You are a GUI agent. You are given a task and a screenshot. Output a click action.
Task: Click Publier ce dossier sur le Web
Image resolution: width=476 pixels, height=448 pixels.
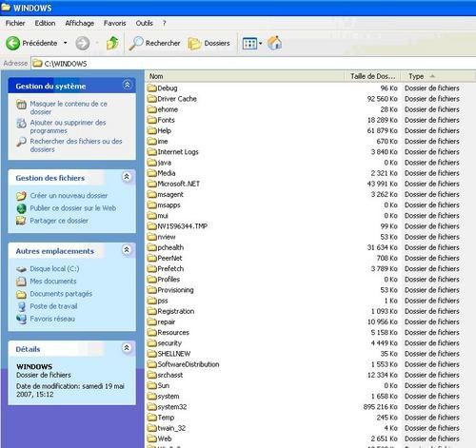click(73, 208)
